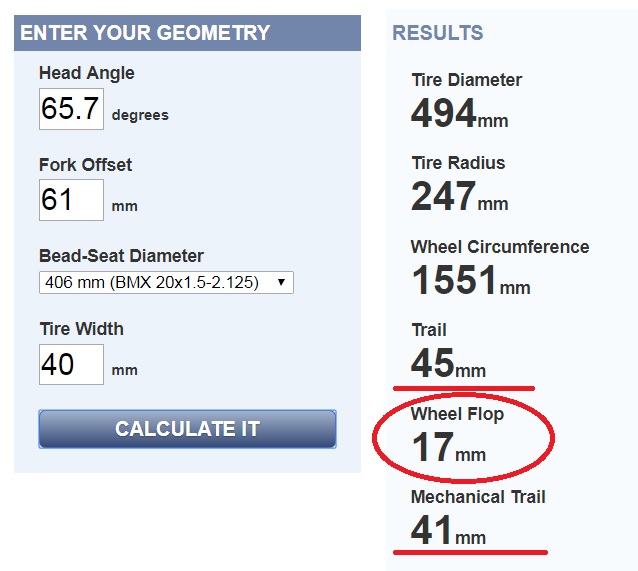Click the degrees unit text
The image size is (638, 571).
click(140, 115)
